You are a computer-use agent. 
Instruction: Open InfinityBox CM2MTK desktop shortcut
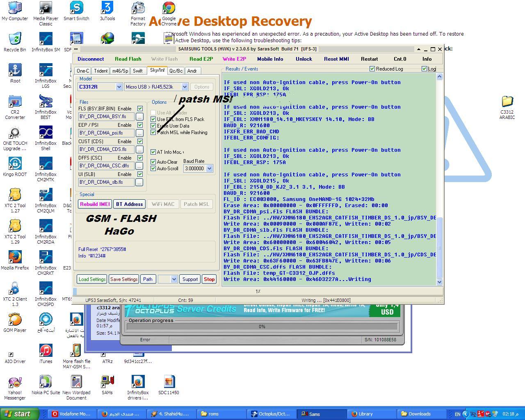[x=46, y=169]
